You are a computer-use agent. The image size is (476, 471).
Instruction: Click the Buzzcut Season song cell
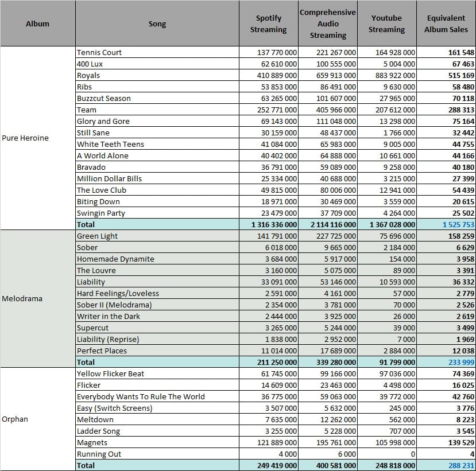pyautogui.click(x=157, y=98)
